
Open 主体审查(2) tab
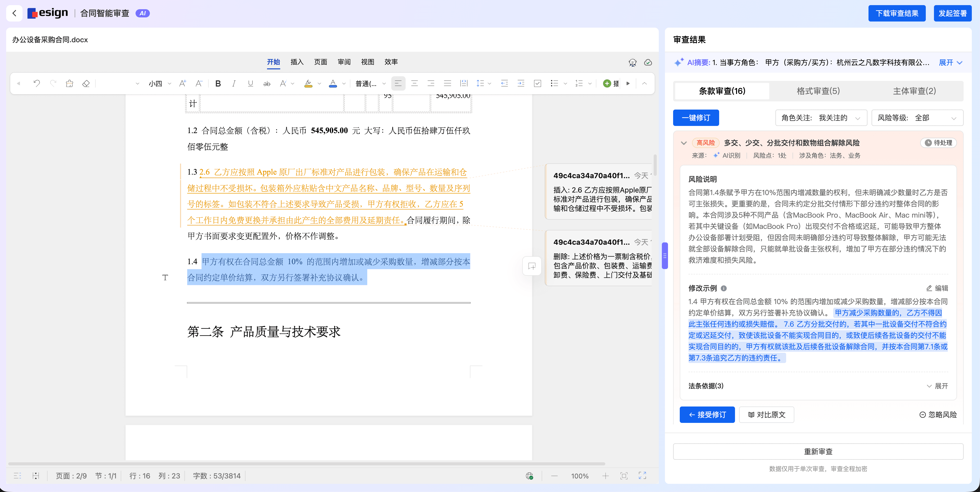(x=914, y=91)
